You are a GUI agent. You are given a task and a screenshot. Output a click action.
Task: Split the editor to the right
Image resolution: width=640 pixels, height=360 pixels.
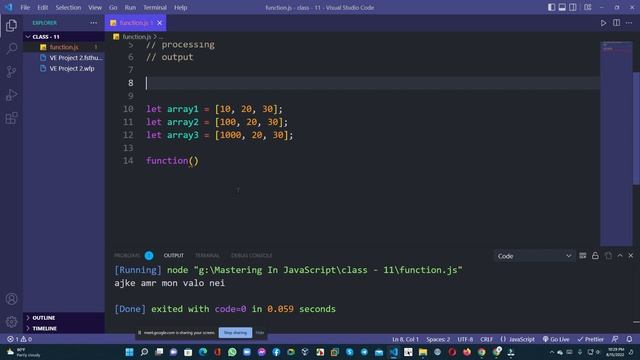tap(616, 23)
